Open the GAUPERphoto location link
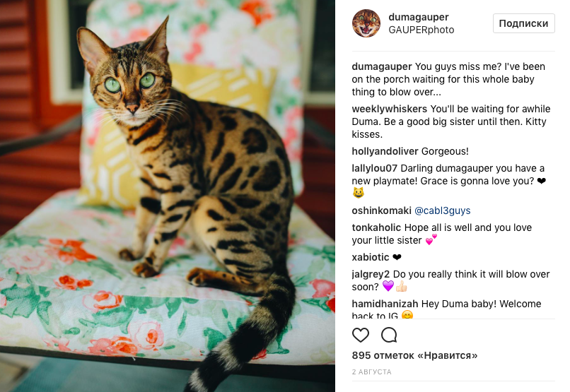The width and height of the screenshot is (570, 392). click(421, 30)
